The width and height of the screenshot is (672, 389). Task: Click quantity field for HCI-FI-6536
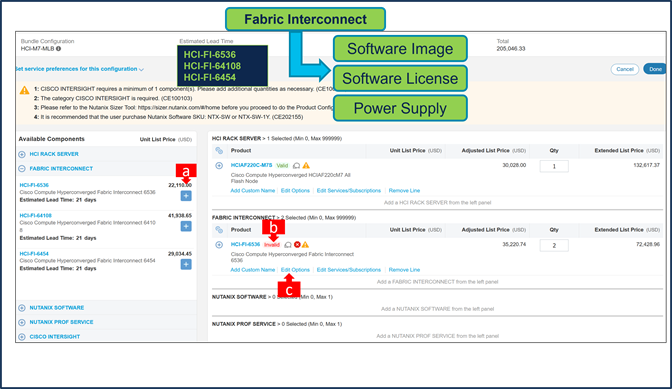pos(554,245)
